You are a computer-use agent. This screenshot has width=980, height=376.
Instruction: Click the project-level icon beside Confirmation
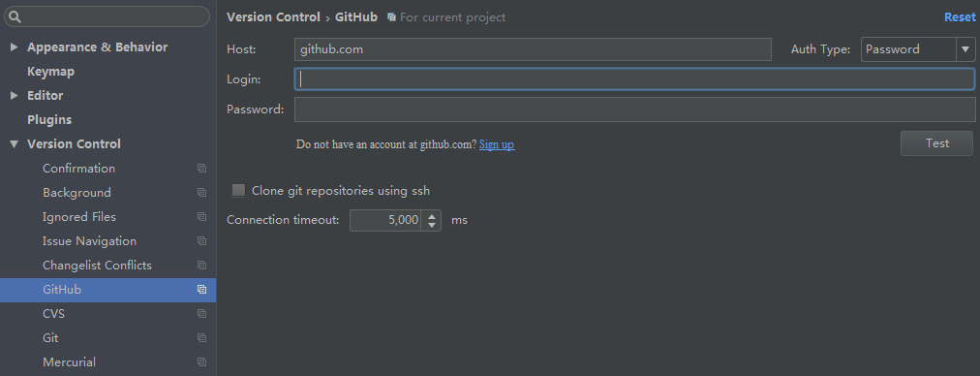[x=201, y=169]
